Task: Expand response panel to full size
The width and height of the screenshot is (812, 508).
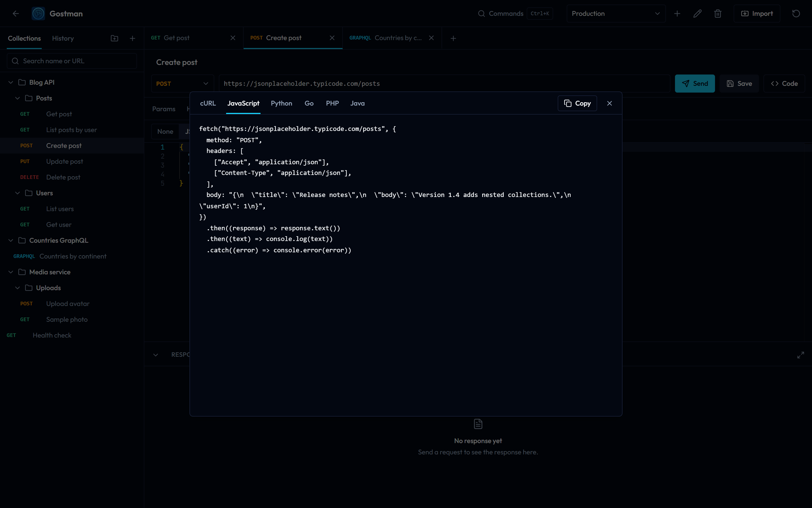Action: click(x=801, y=355)
